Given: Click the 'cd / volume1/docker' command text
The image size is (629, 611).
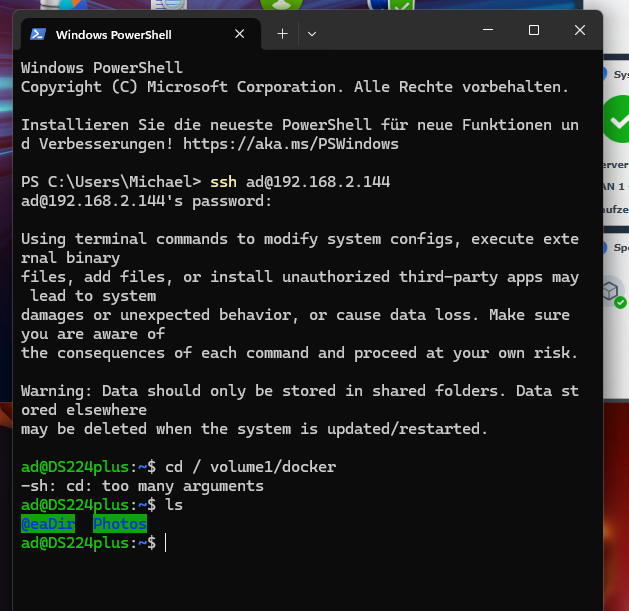Looking at the screenshot, I should click(x=251, y=467).
